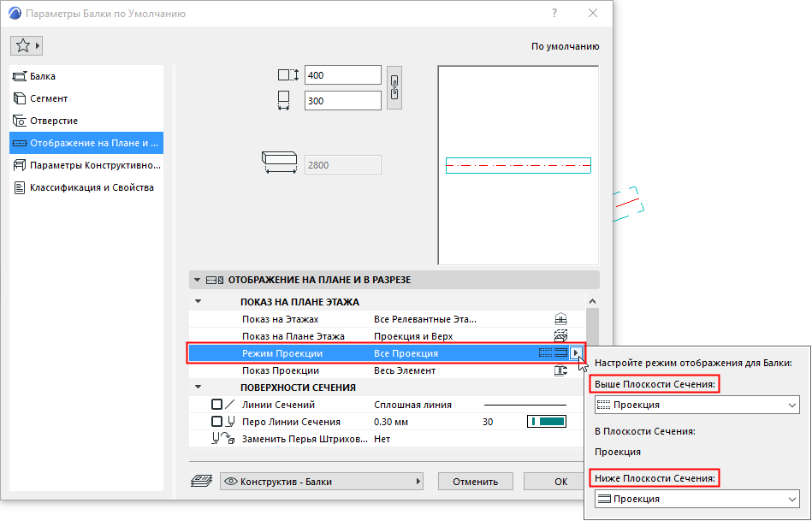Collapse ПОКАЗ НА ПЛАНЕ ЭТАЖА group
Viewport: 812px width, 521px height.
198,301
